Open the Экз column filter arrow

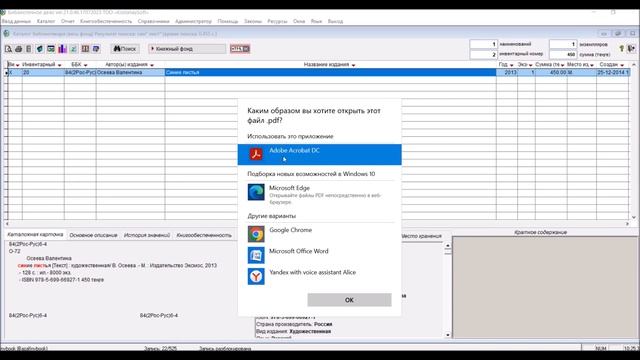[x=531, y=65]
